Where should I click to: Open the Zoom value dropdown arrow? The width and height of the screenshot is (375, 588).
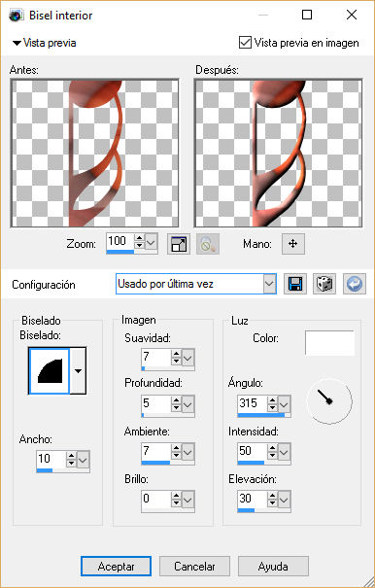click(151, 243)
